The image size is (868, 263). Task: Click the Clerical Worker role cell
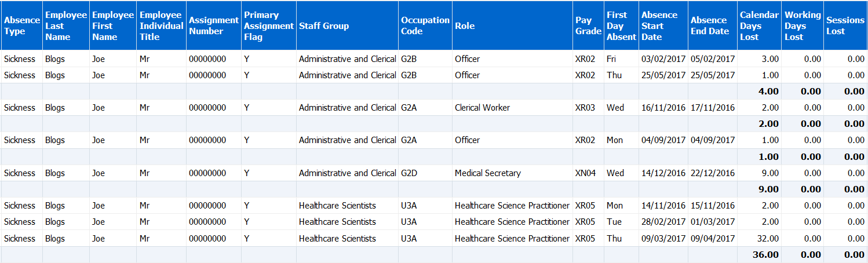click(x=482, y=108)
